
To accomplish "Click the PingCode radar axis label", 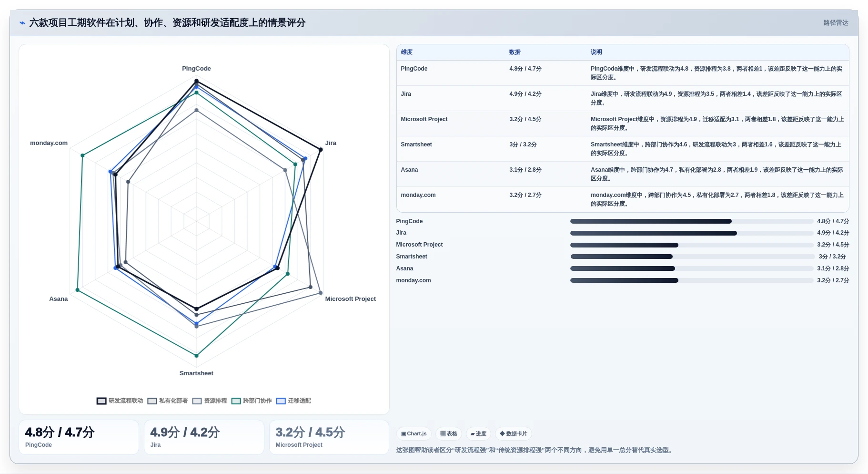I will click(196, 69).
